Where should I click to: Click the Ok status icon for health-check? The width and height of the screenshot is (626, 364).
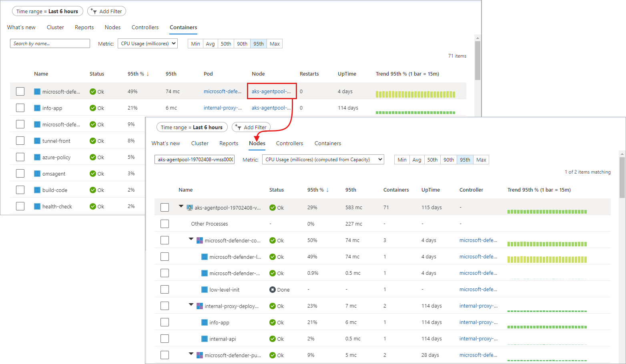(93, 206)
